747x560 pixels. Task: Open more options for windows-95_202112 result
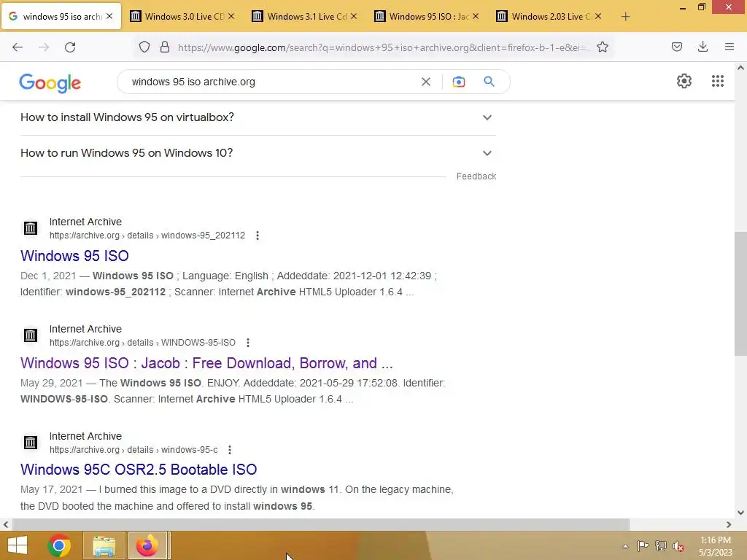[258, 236]
